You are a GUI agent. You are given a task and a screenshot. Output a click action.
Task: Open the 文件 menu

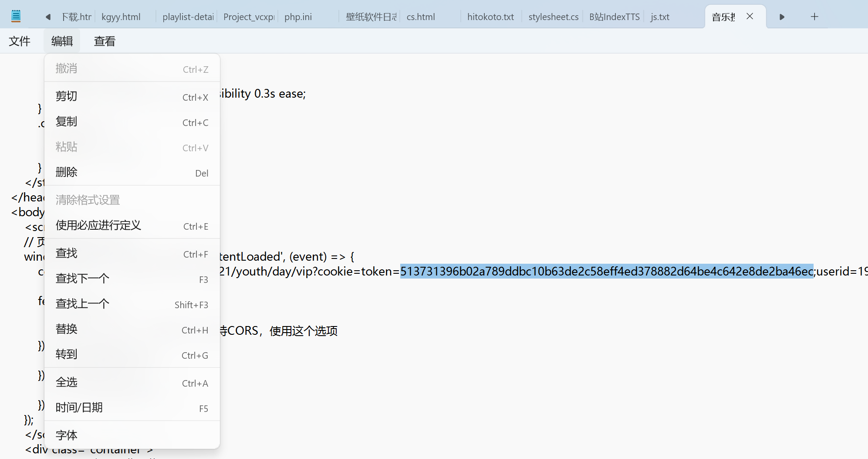(x=20, y=41)
